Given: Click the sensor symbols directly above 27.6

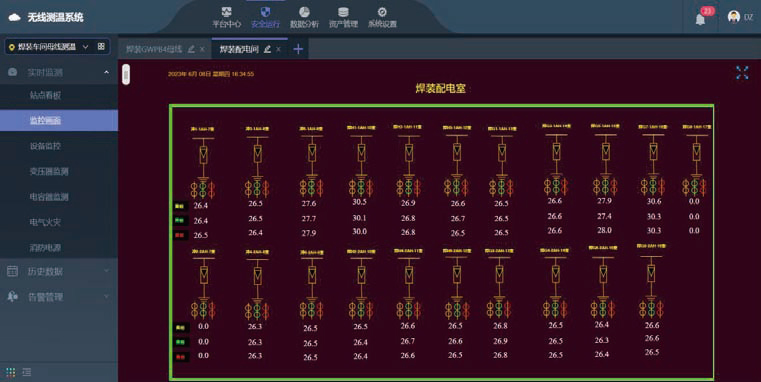Looking at the screenshot, I should click(311, 187).
